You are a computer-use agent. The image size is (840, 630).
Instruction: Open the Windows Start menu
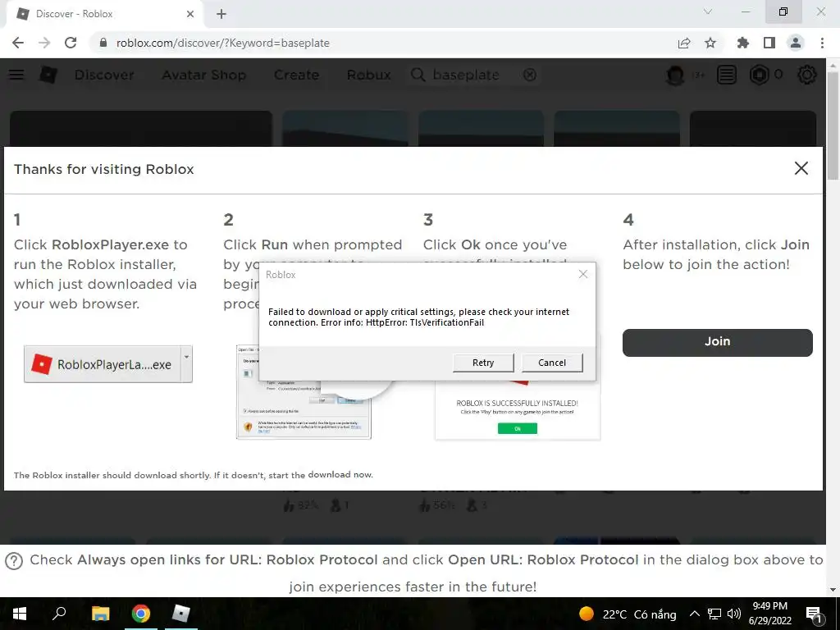20,614
